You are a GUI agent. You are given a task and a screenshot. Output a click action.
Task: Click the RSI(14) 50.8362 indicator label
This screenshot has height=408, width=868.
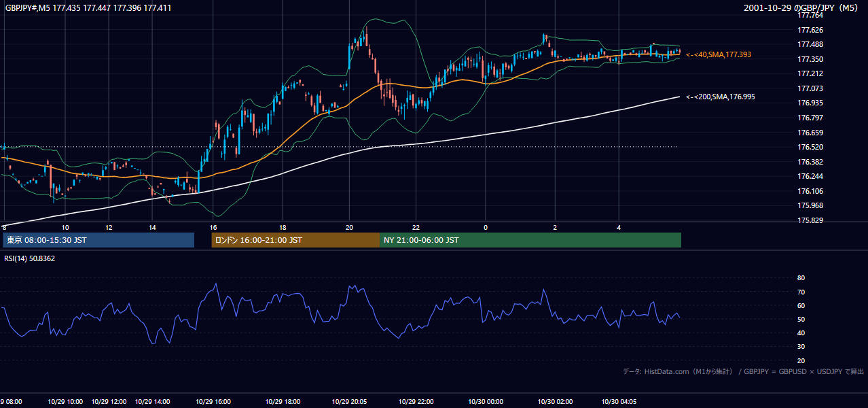(x=30, y=258)
